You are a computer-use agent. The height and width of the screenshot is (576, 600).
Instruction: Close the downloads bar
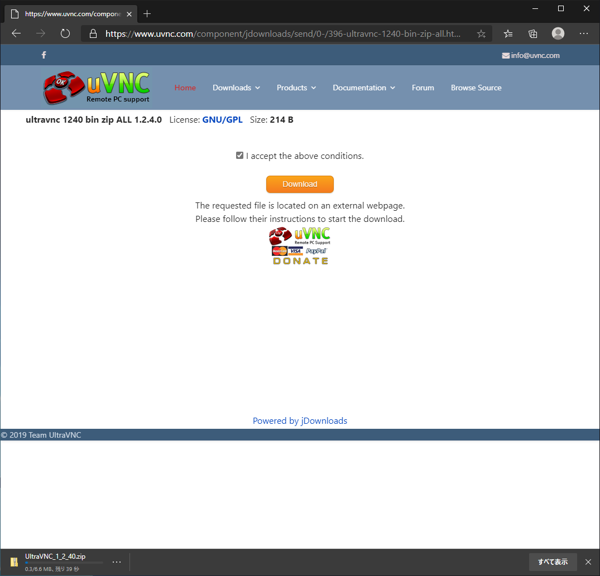(x=588, y=562)
